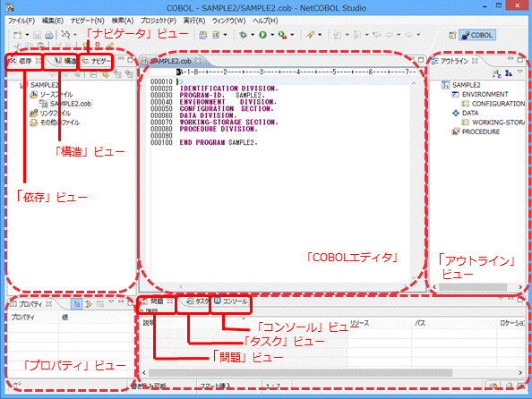Select PROCEDURE node in Outline
This screenshot has height=399, width=532.
[x=476, y=132]
